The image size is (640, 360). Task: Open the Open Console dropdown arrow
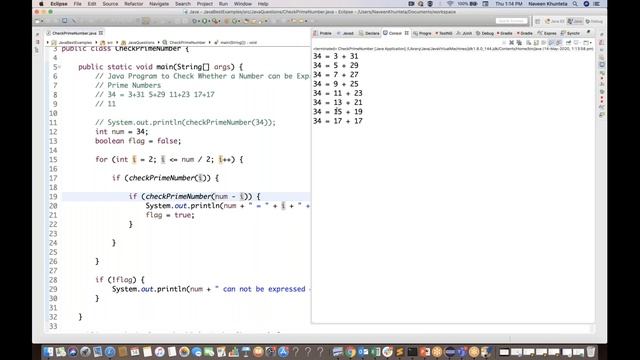tap(591, 42)
